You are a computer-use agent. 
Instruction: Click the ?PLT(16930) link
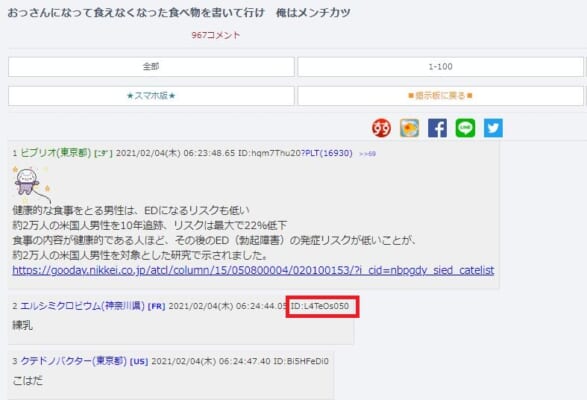click(x=327, y=153)
